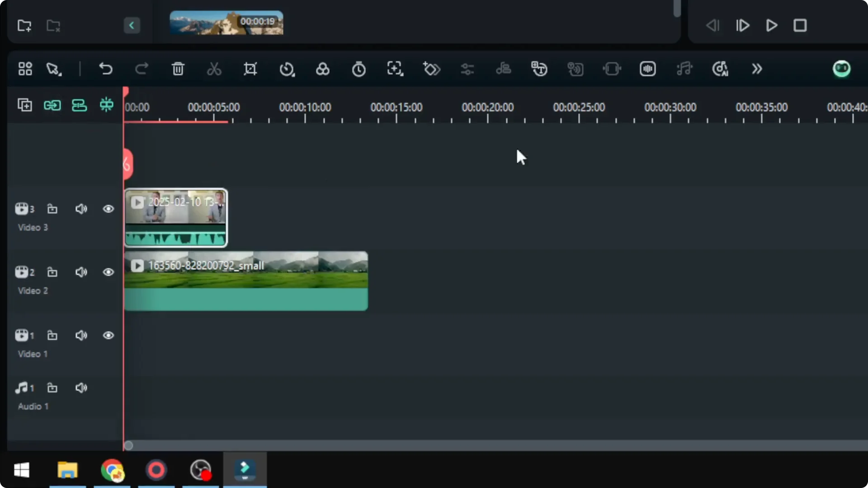The height and width of the screenshot is (488, 868).
Task: Hide the Video 3 track
Action: click(108, 209)
